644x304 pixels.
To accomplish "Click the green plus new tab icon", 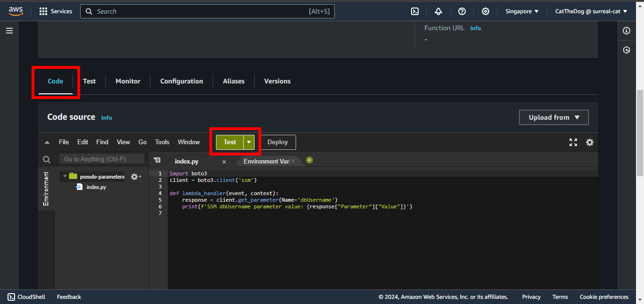I will click(309, 160).
